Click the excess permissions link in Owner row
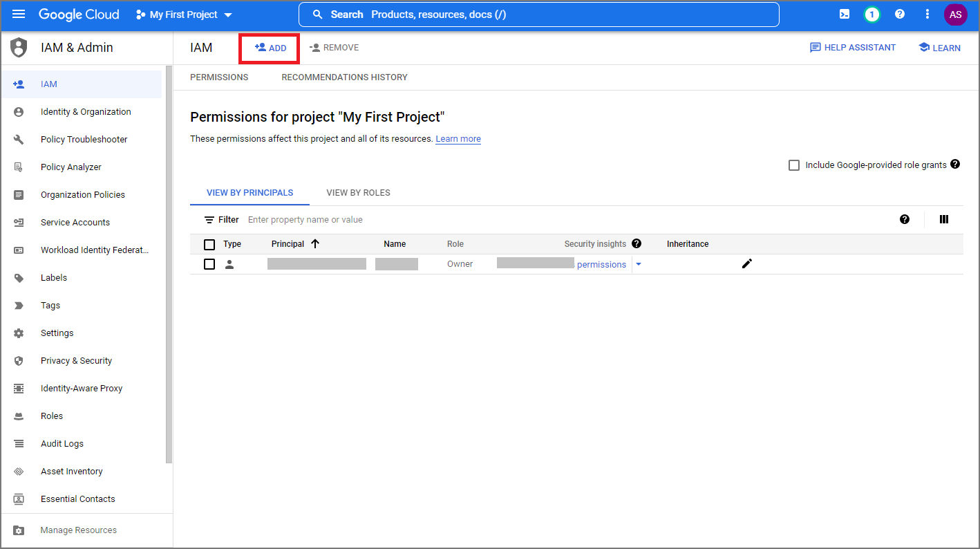Screen dimensions: 980x549 [x=601, y=265]
